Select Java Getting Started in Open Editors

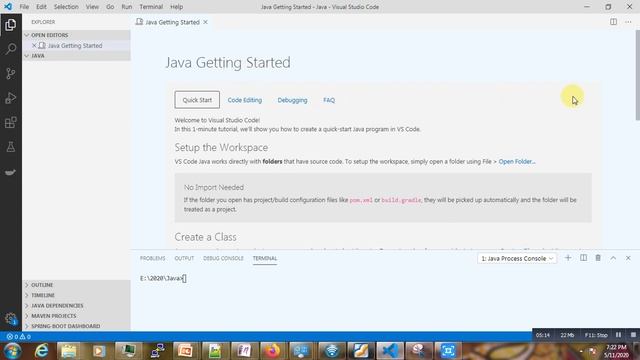(x=77, y=46)
